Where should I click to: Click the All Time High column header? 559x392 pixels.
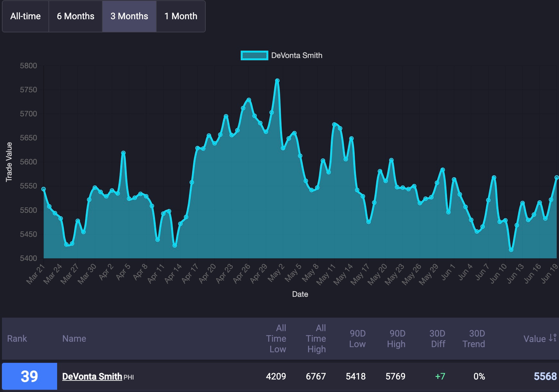click(316, 338)
